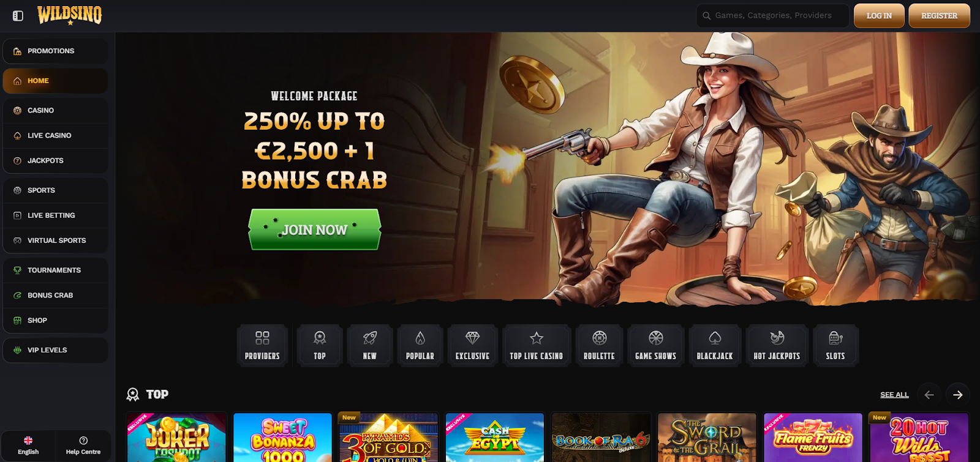The image size is (980, 462).
Task: Open Bonus Crab from the sidebar
Action: 55,296
